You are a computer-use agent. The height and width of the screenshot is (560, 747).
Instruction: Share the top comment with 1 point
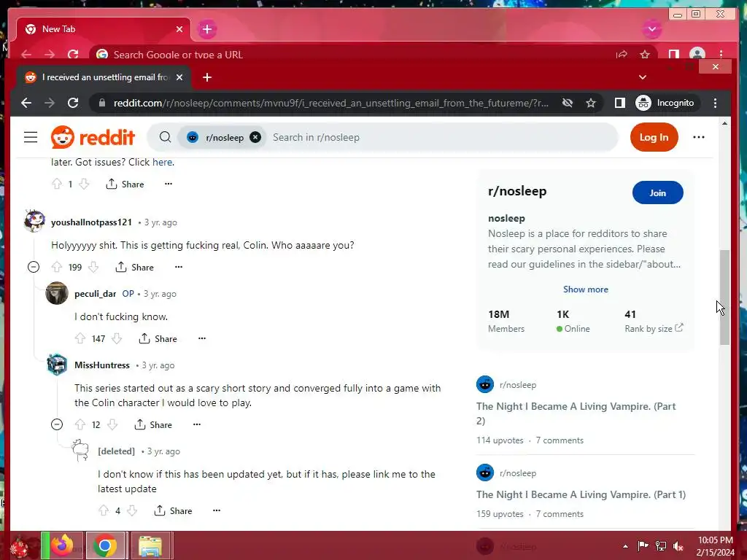tap(125, 184)
